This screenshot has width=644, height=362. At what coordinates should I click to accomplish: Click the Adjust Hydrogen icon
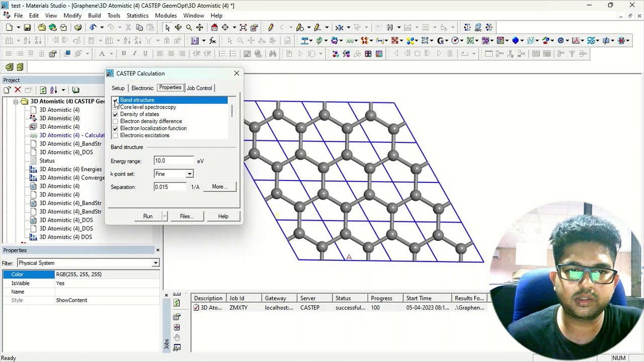coord(390,28)
